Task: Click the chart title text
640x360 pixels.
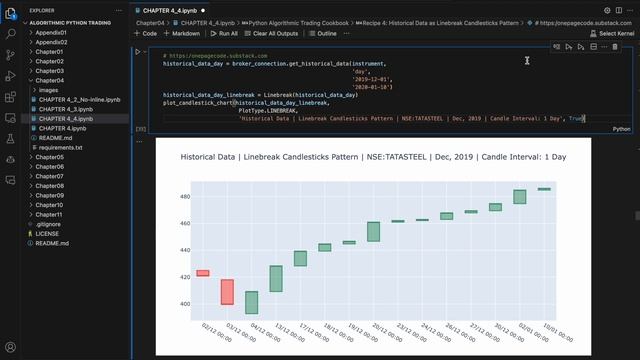Action: 373,157
